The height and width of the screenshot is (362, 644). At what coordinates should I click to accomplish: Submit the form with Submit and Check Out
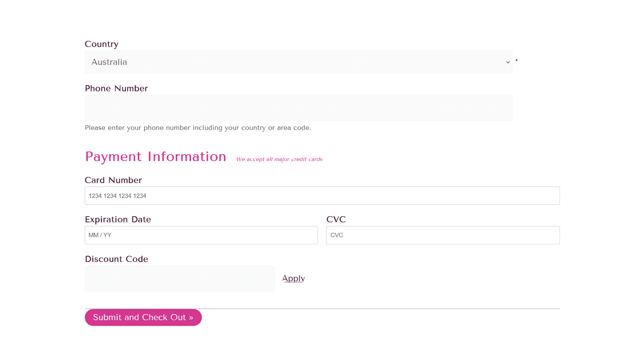[x=143, y=317]
